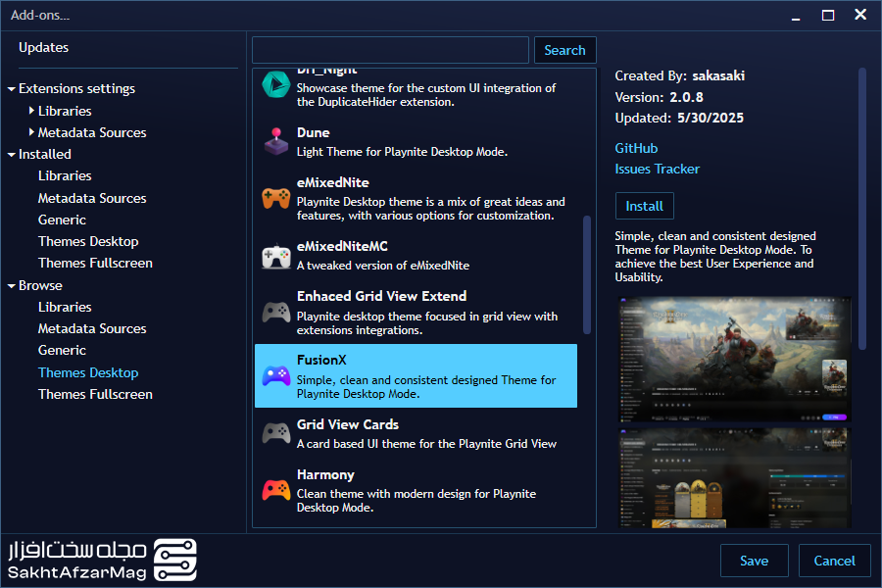Select the Harmony theme title
The height and width of the screenshot is (588, 882).
(325, 475)
